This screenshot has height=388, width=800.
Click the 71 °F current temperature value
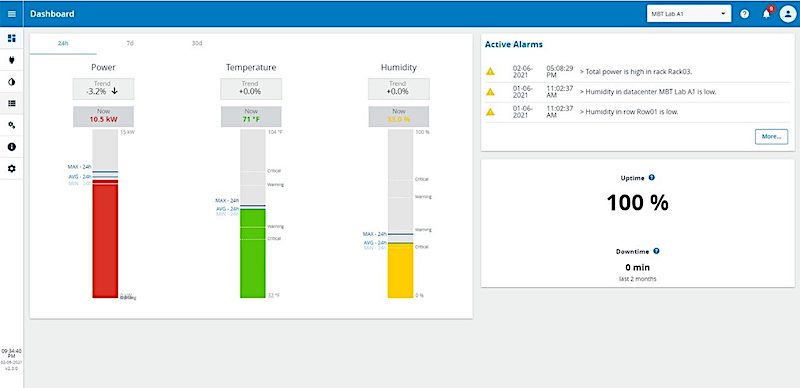[x=251, y=120]
